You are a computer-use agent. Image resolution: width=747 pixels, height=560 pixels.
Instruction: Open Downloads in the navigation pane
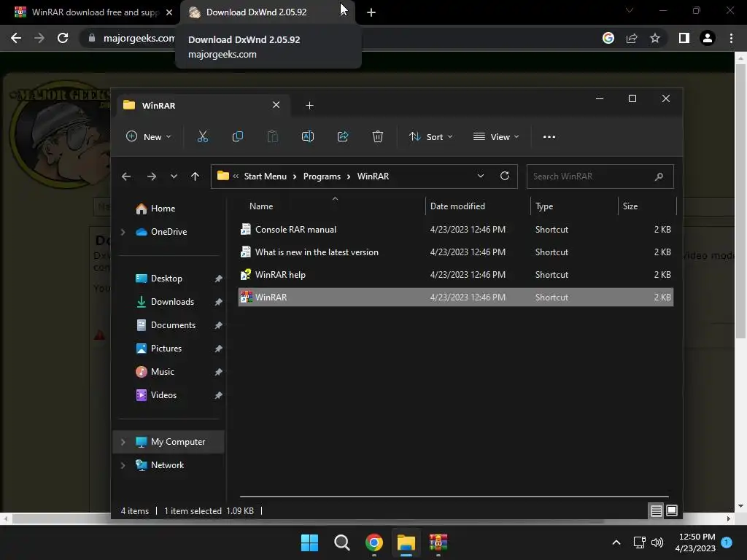[x=172, y=302]
